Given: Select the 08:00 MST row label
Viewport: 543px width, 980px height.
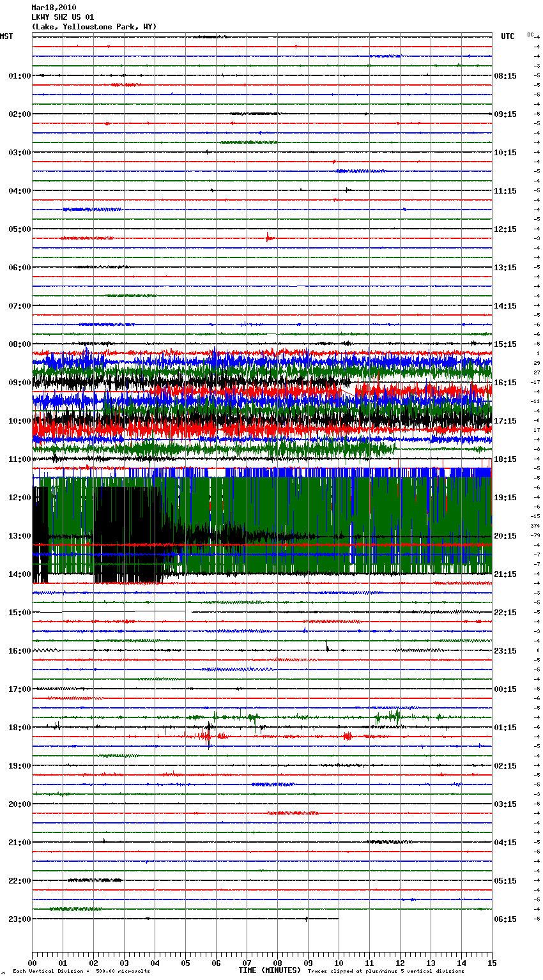Looking at the screenshot, I should [x=20, y=344].
